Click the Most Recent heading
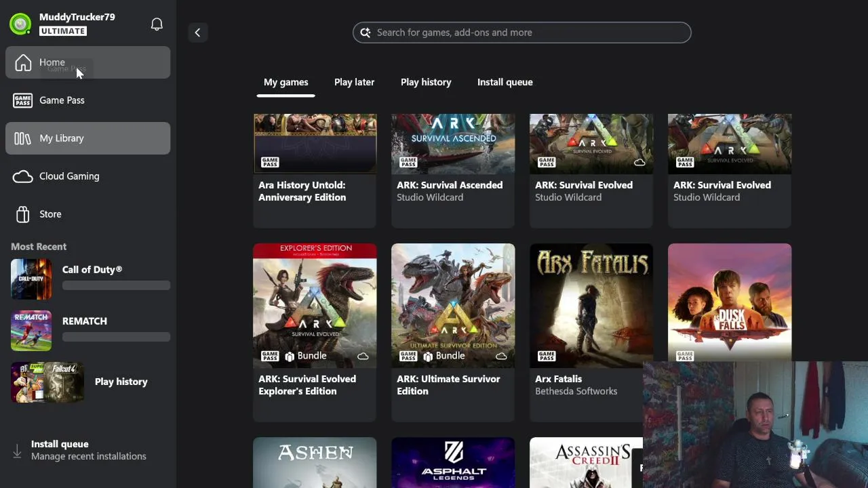 (x=39, y=247)
